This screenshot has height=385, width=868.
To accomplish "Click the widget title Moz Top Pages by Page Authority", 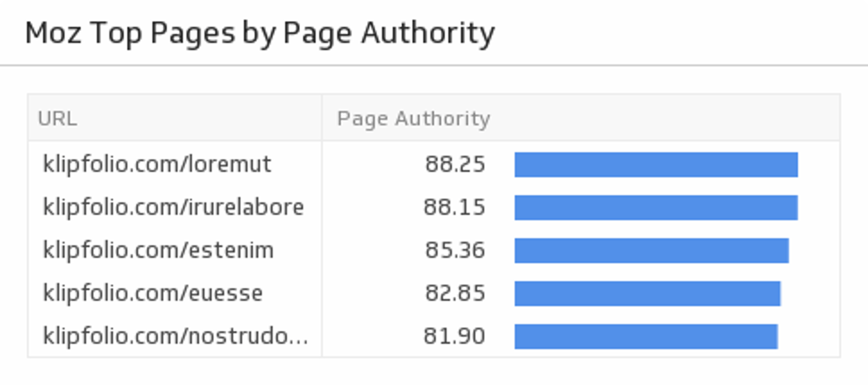I will click(x=260, y=33).
